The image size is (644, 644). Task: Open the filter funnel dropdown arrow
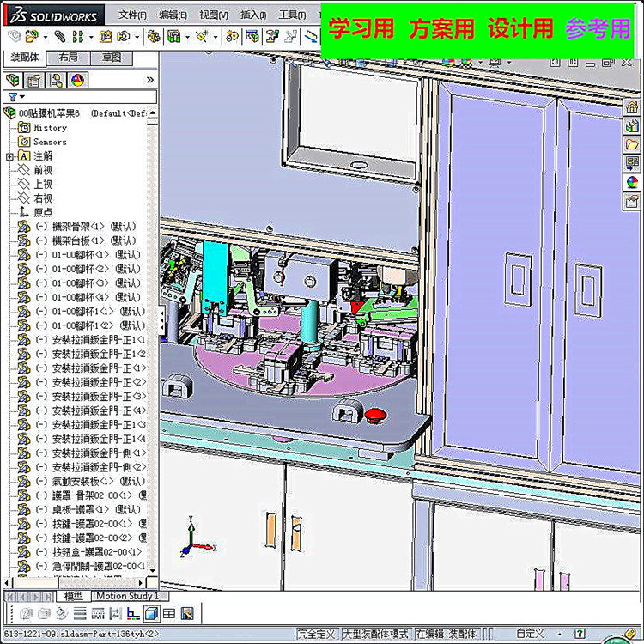pos(22,97)
